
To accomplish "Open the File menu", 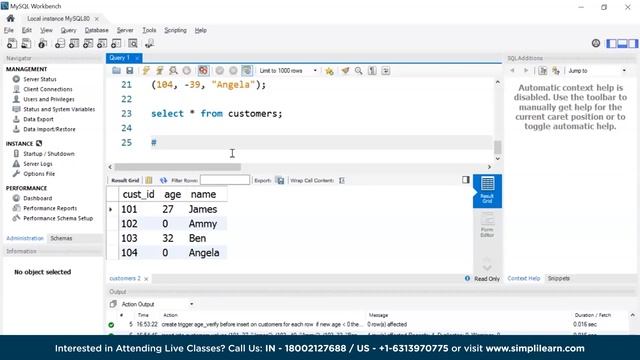I will pos(9,30).
